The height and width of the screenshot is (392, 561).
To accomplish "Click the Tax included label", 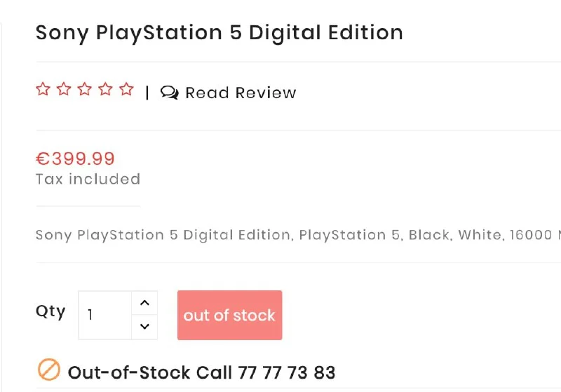I will coord(88,180).
